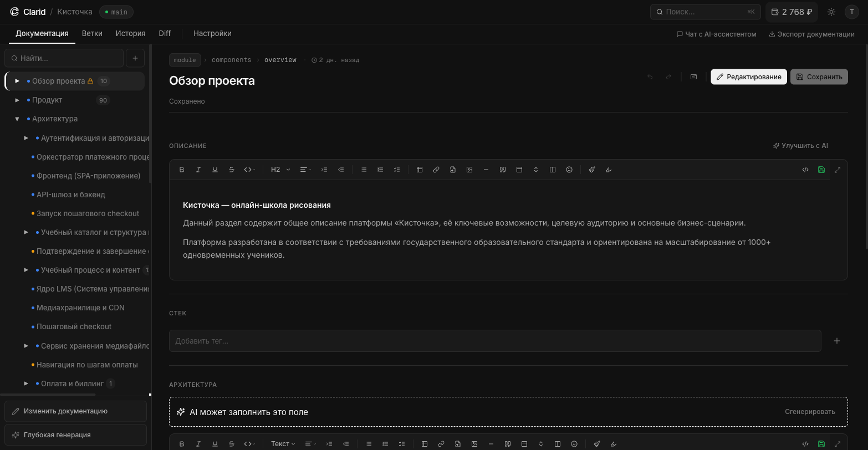
Task: Format selected text as blockquote
Action: click(x=503, y=170)
